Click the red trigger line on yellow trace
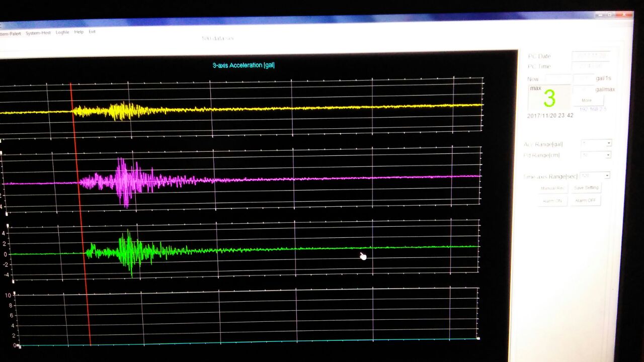Image resolution: width=644 pixels, height=362 pixels. coord(72,111)
